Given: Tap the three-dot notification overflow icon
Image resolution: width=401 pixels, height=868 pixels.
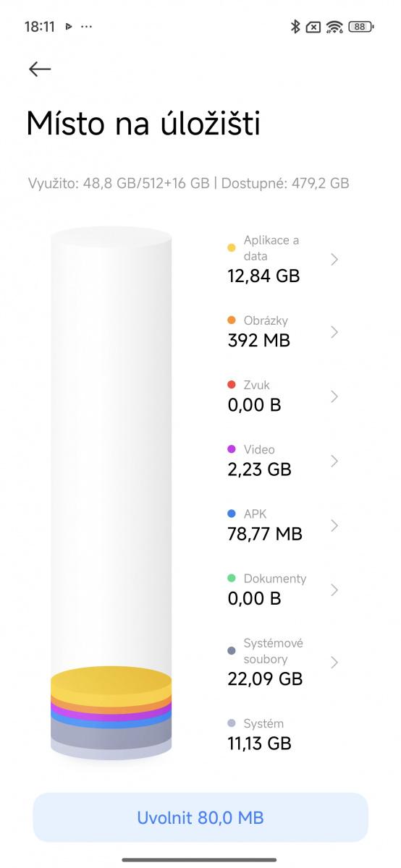Looking at the screenshot, I should 86,27.
